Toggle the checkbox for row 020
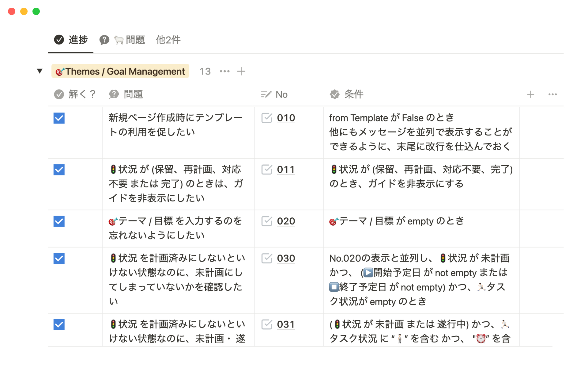 59,221
